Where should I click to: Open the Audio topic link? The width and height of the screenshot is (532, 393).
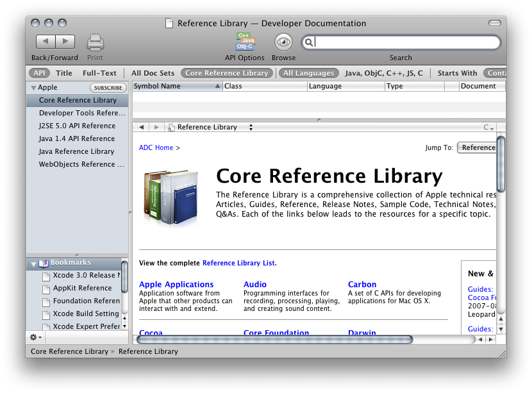click(x=255, y=285)
